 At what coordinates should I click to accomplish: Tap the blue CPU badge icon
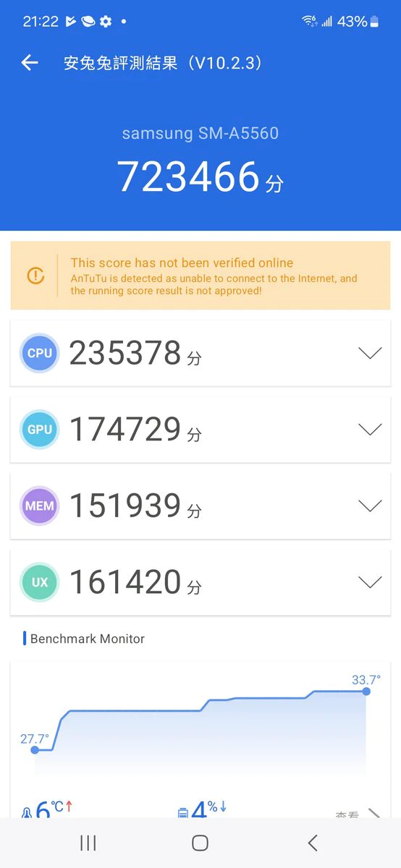point(40,353)
